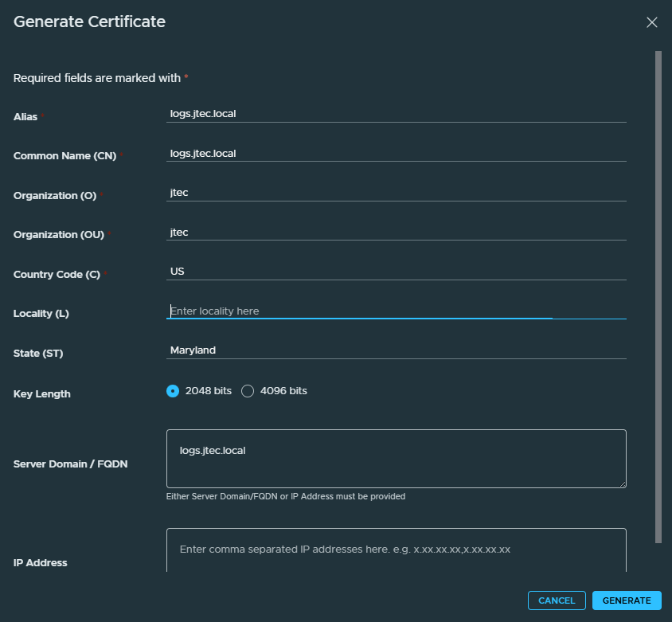Select the 2048 bits key length
This screenshot has width=672, height=622.
point(173,391)
